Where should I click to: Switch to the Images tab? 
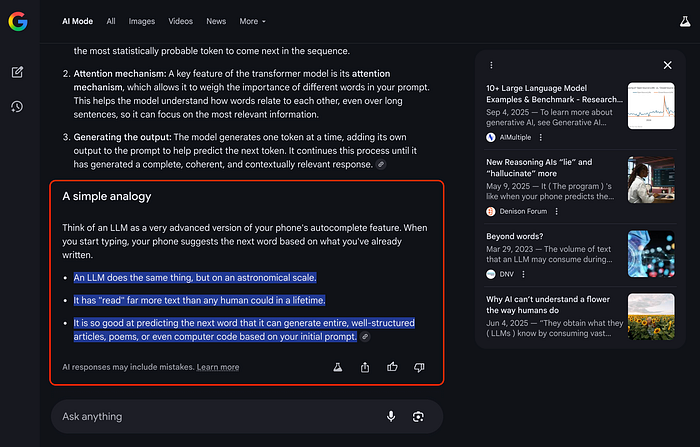pos(142,21)
